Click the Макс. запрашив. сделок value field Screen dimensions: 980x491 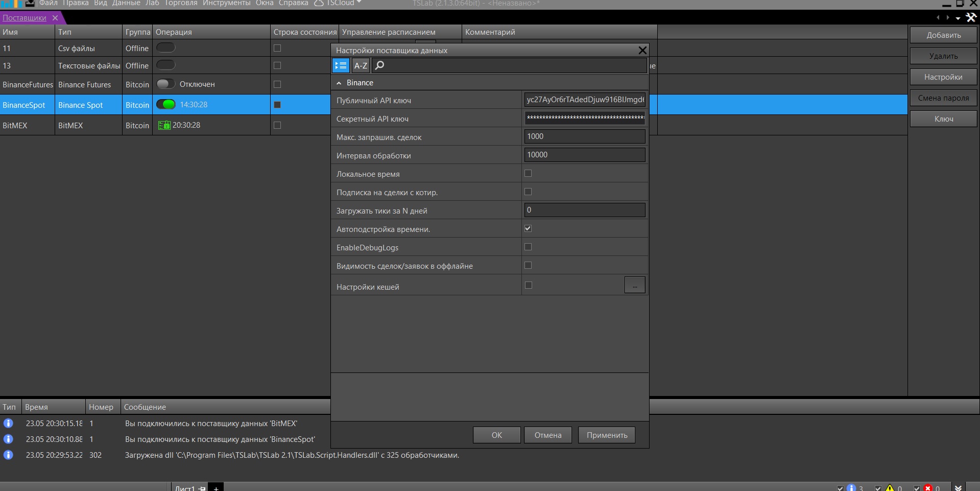585,136
